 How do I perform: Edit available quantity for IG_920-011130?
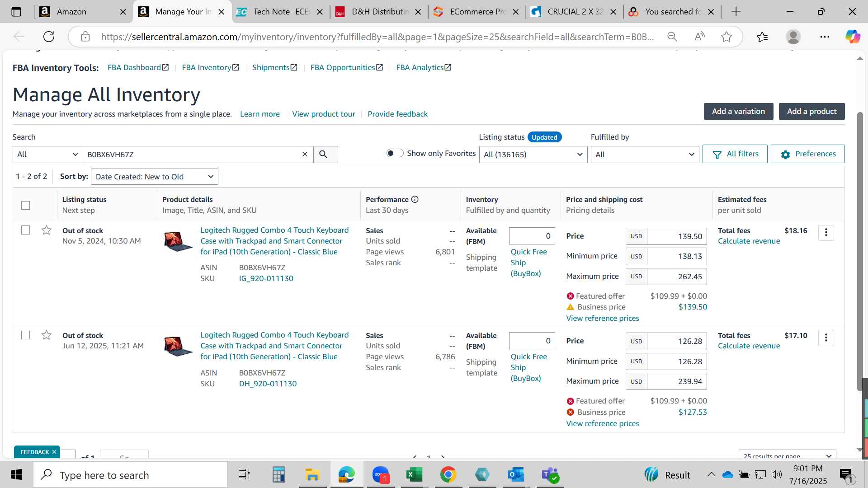(x=532, y=236)
